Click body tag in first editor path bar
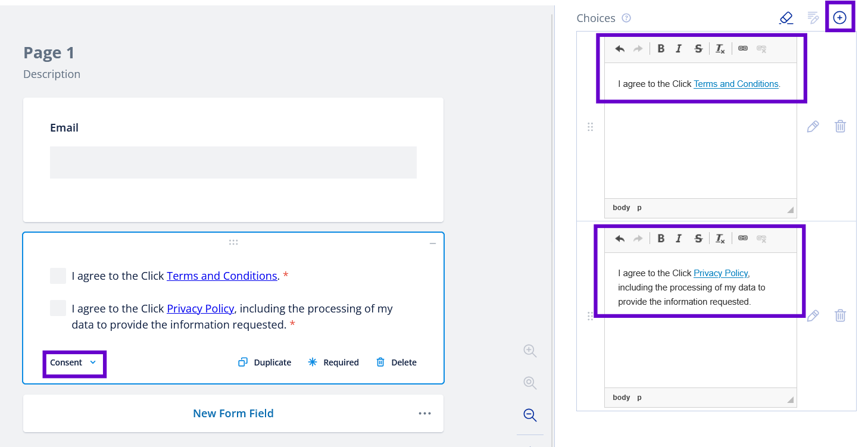 621,208
